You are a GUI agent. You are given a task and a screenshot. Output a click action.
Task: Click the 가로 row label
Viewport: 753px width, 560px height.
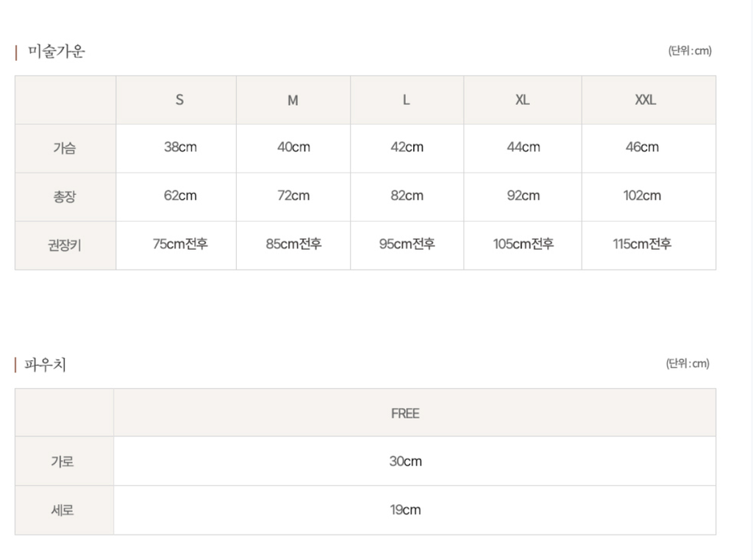pyautogui.click(x=63, y=462)
